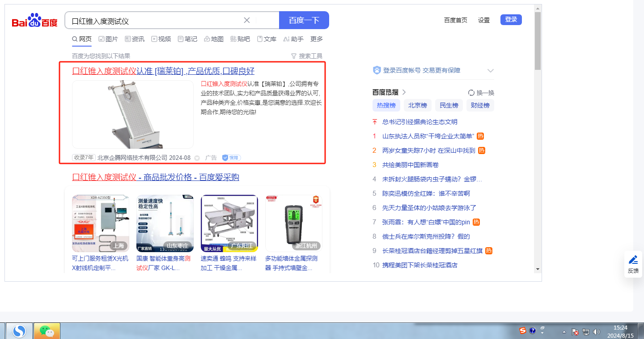Viewport: 644px width, 339px height.
Task: Open the 上海 X-ray machine product thumbnail
Action: point(101,223)
